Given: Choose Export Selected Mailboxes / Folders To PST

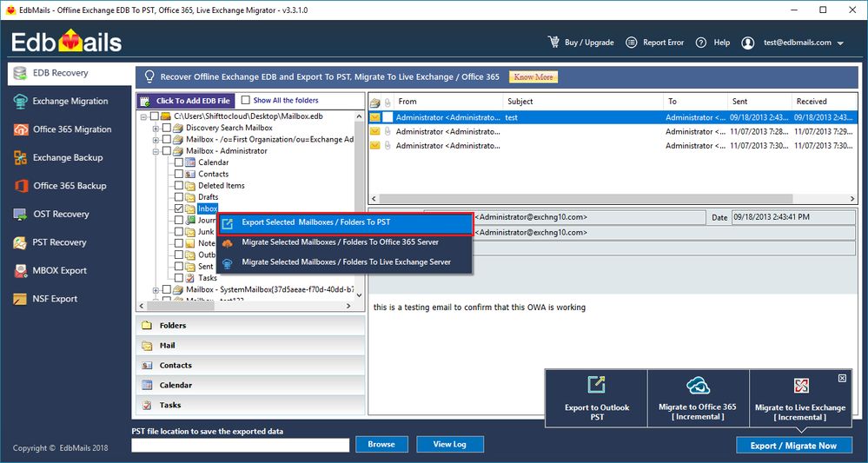Looking at the screenshot, I should (x=345, y=223).
